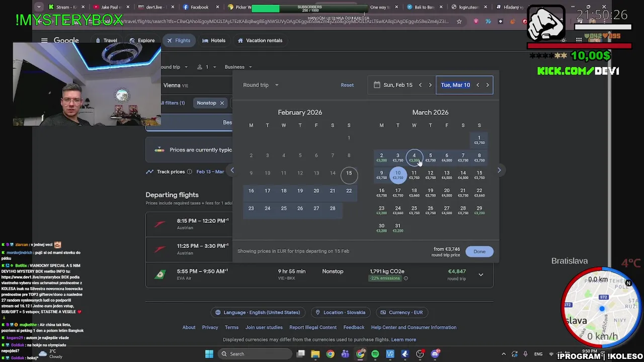Open the Hotels tab
Image resolution: width=644 pixels, height=362 pixels.
click(213, 41)
